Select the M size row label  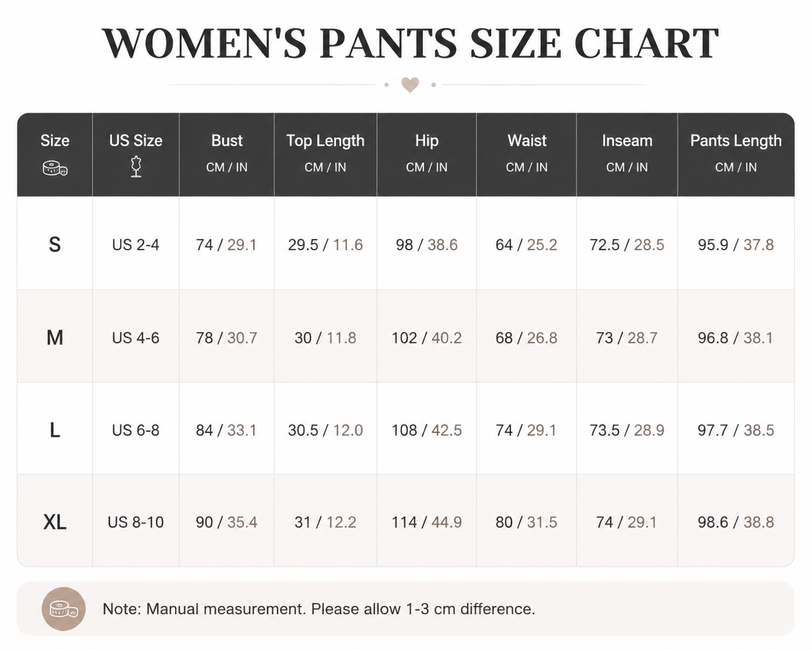point(55,337)
